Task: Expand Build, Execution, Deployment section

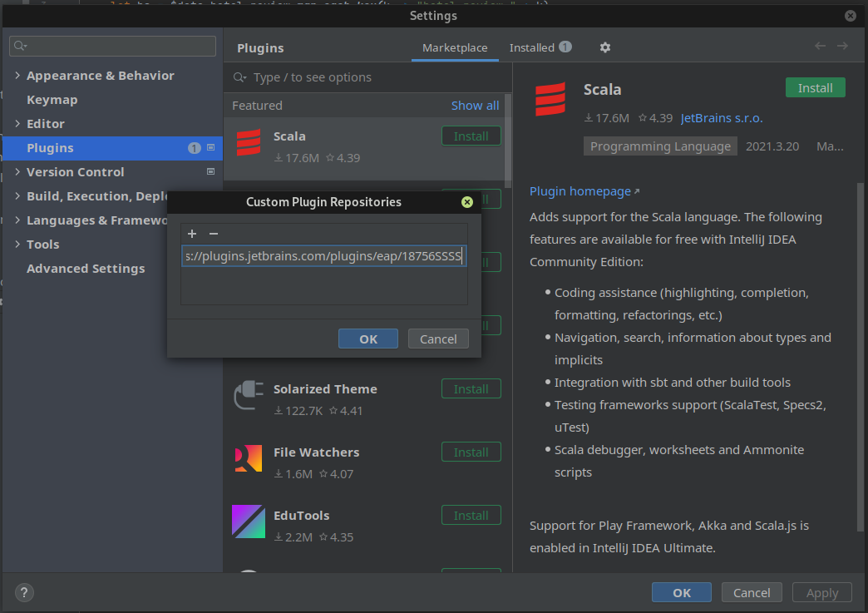Action: pyautogui.click(x=17, y=196)
